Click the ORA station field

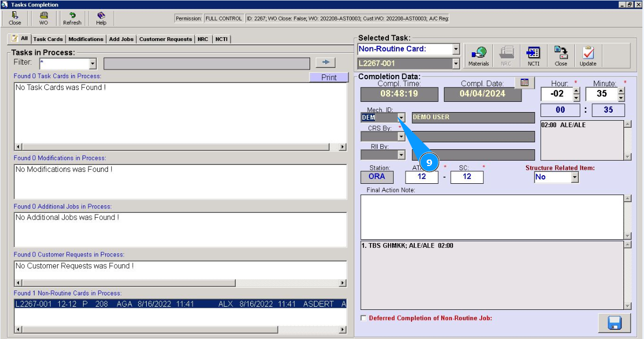click(377, 177)
